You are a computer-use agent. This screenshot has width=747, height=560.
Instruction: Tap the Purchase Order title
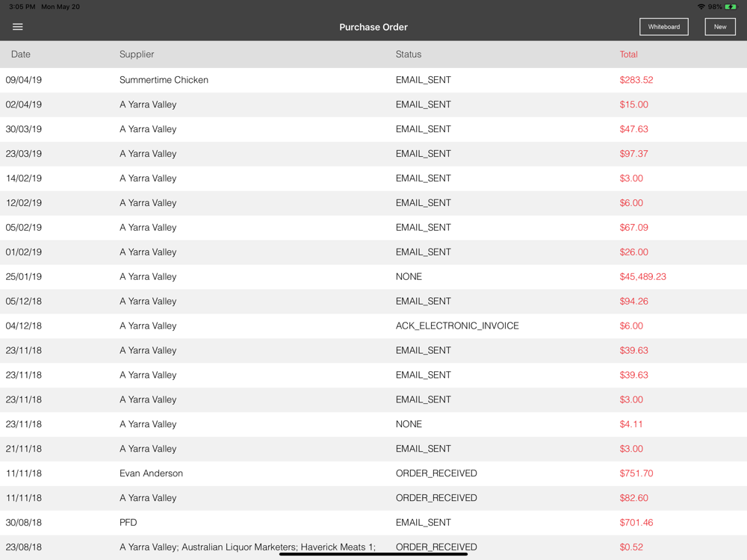tap(373, 27)
